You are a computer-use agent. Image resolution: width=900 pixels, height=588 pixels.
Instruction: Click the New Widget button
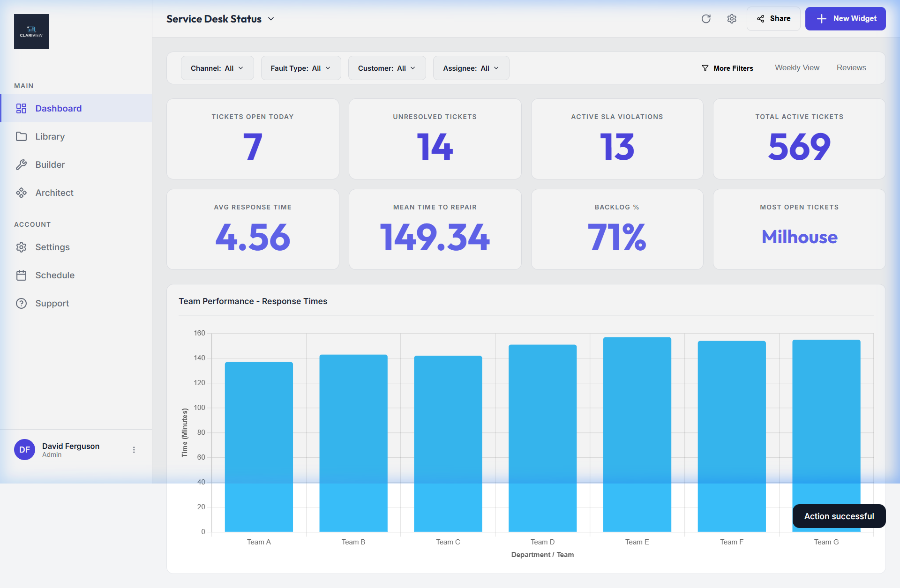(845, 19)
